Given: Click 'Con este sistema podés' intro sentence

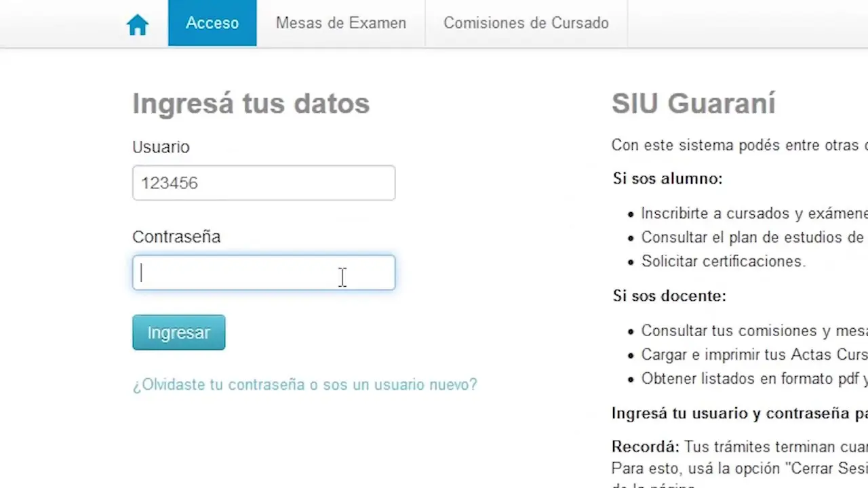Looking at the screenshot, I should (x=739, y=145).
